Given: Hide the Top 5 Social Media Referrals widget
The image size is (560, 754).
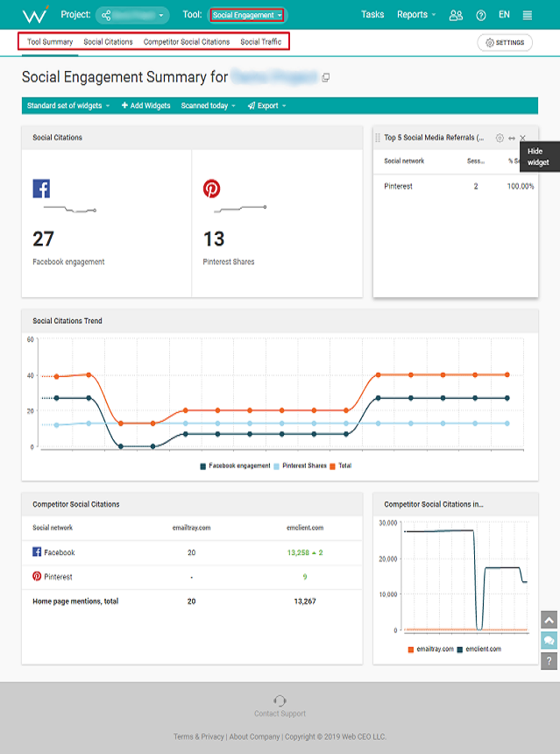Looking at the screenshot, I should point(523,138).
